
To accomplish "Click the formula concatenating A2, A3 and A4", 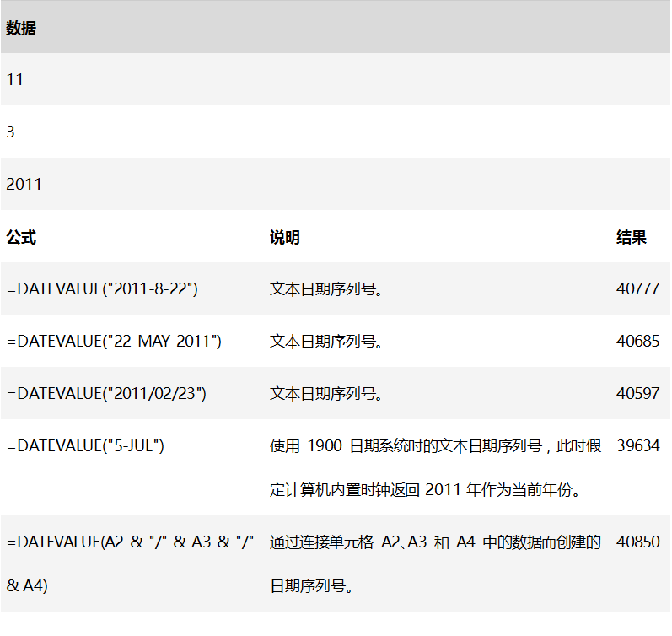I will [x=131, y=563].
